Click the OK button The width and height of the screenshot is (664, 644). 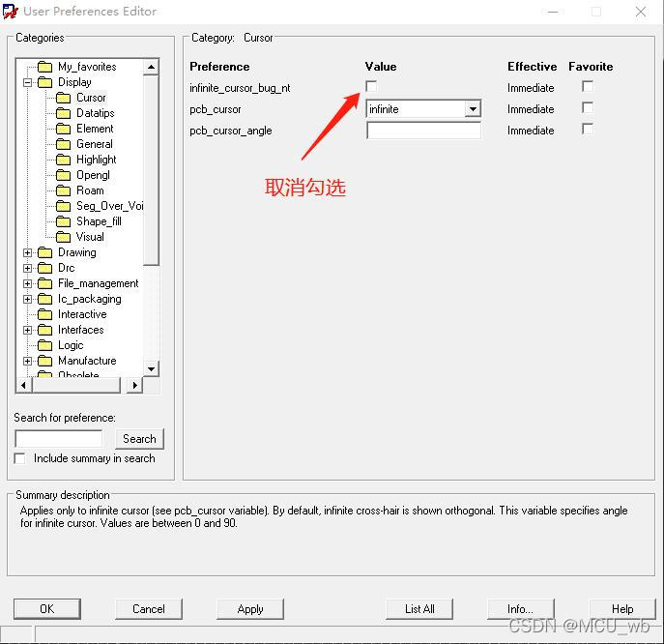point(47,609)
